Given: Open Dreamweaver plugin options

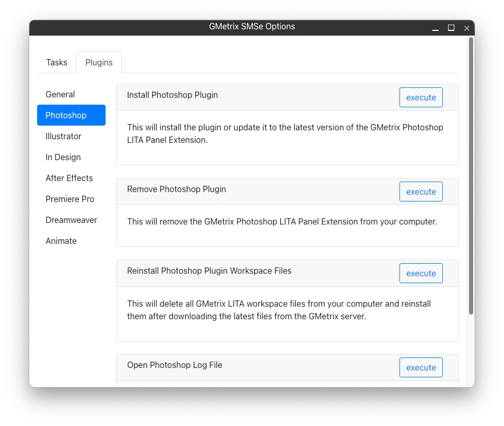Looking at the screenshot, I should point(71,220).
